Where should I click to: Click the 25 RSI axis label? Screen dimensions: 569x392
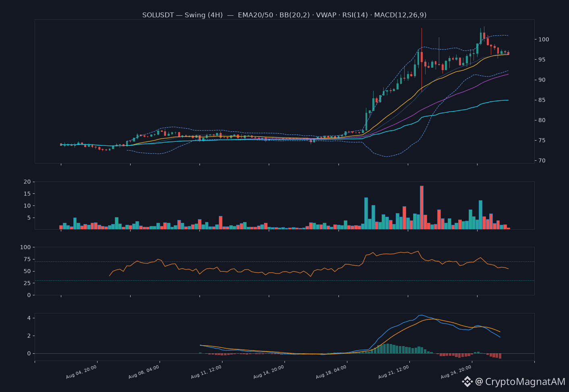27,283
